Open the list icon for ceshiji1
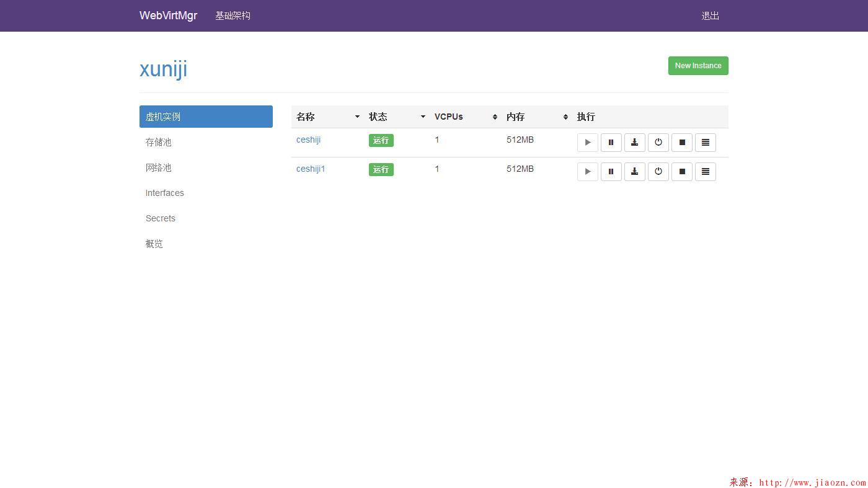This screenshot has height=488, width=868. 705,172
